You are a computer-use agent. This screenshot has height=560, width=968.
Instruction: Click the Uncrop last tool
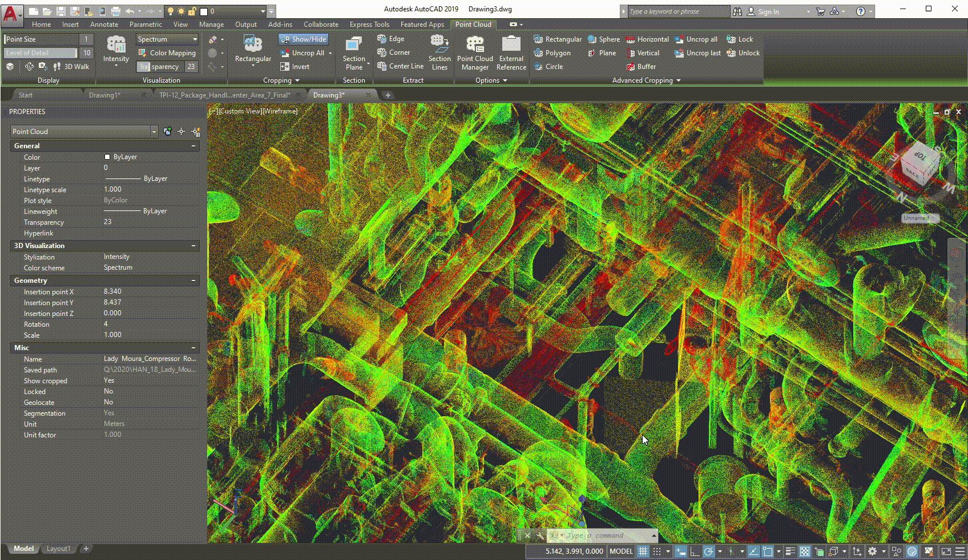click(697, 53)
